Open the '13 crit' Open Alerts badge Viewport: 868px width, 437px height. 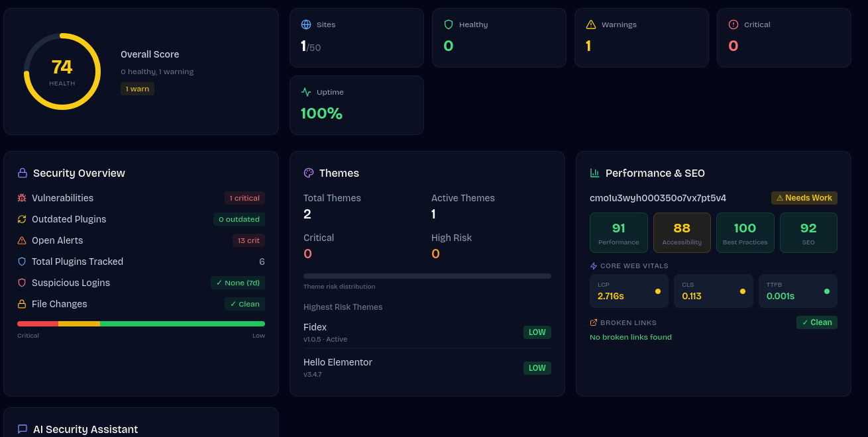point(248,240)
